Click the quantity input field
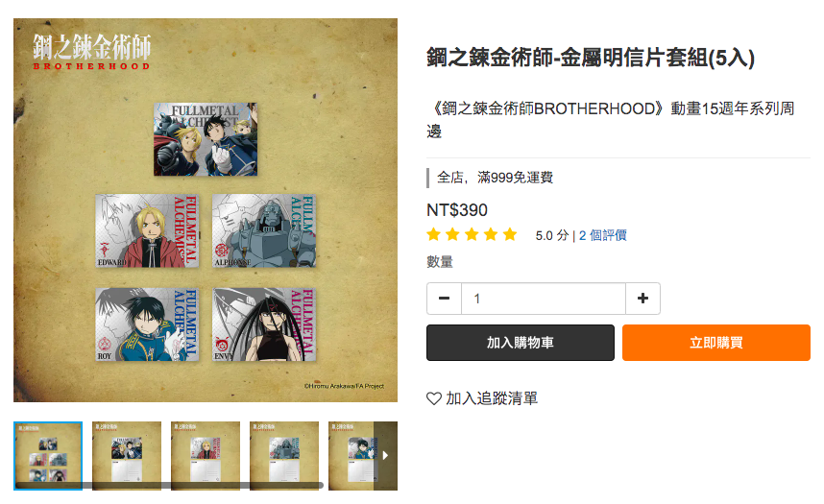This screenshot has height=504, width=824. point(544,299)
